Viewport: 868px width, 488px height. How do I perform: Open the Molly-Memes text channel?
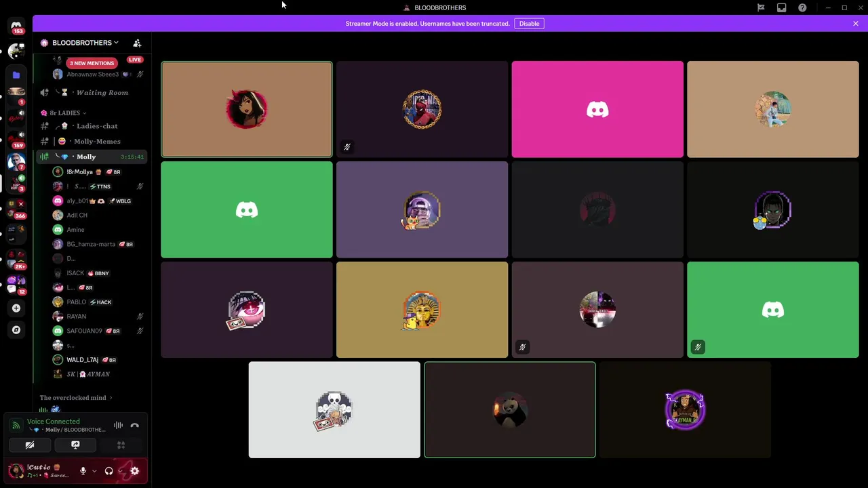pyautogui.click(x=92, y=142)
